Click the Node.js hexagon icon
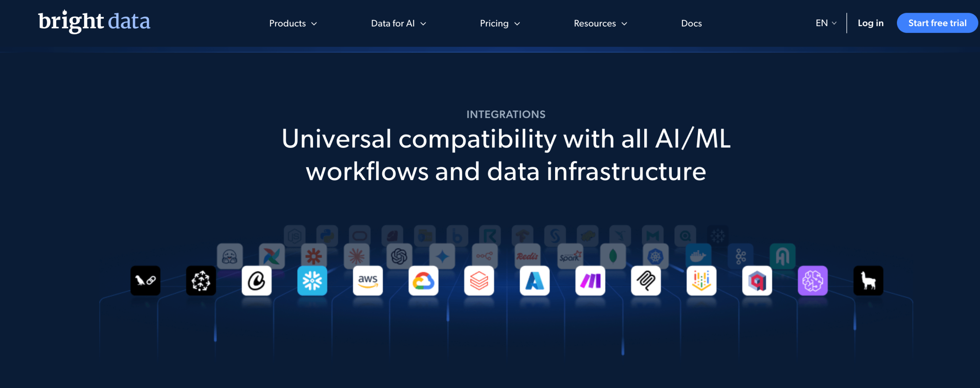 click(x=295, y=236)
